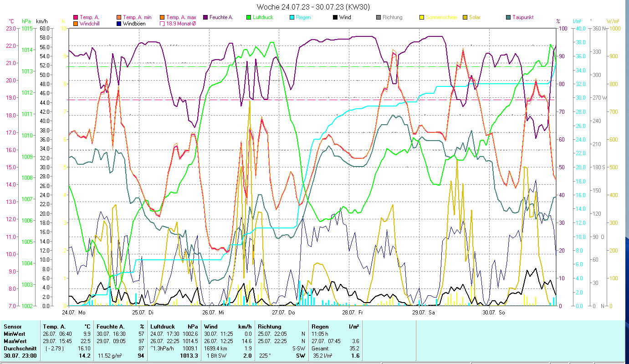Click the 29.07. Sa date label

tap(423, 313)
